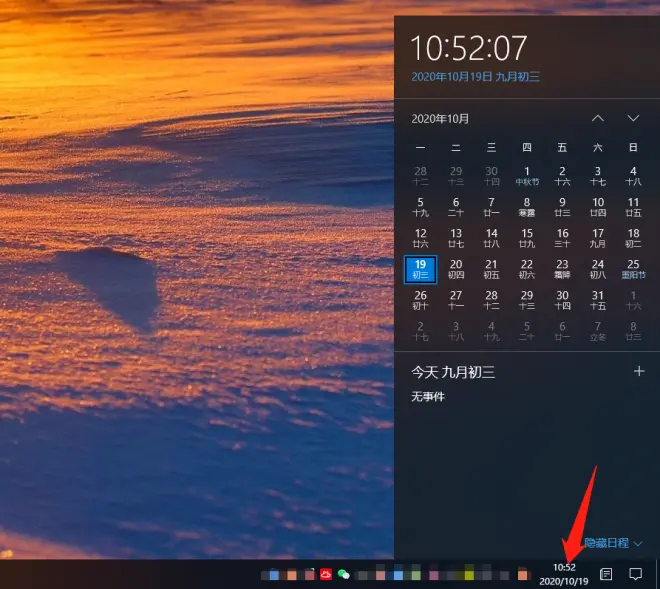Image resolution: width=660 pixels, height=589 pixels.
Task: Collapse the agenda via 隐藏日程
Action: coord(613,543)
